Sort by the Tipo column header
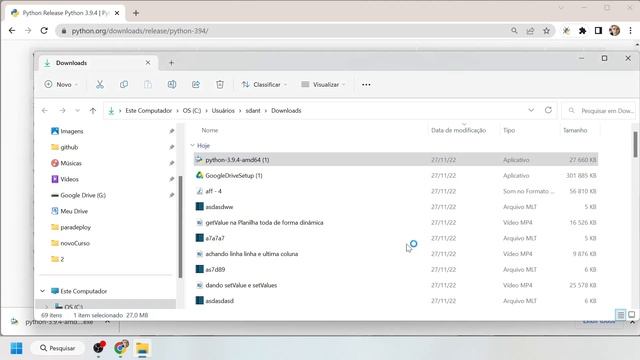 pos(509,130)
